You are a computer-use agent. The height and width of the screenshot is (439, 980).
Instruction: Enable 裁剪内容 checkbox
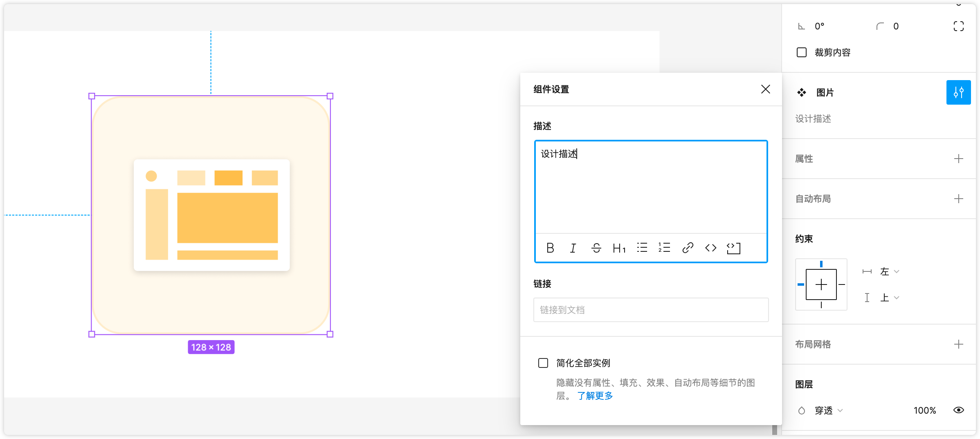[802, 52]
